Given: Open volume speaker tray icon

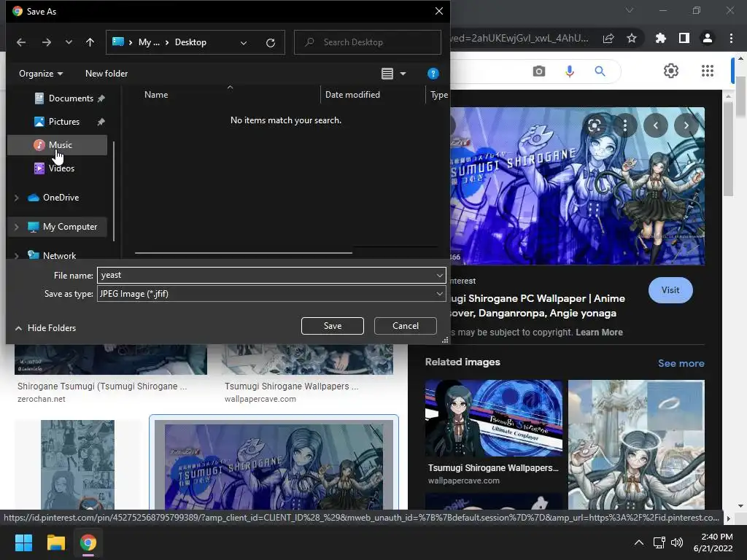Looking at the screenshot, I should (x=676, y=542).
